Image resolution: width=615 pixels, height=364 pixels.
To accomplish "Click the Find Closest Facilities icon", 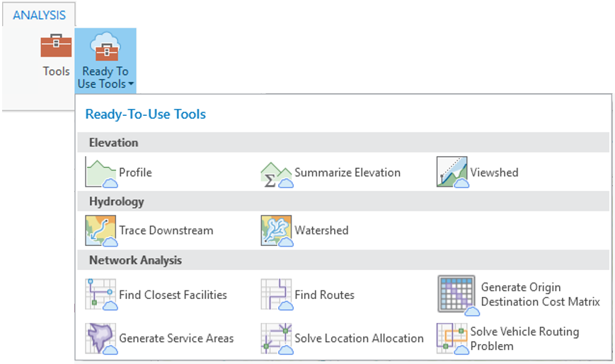I will click(101, 294).
